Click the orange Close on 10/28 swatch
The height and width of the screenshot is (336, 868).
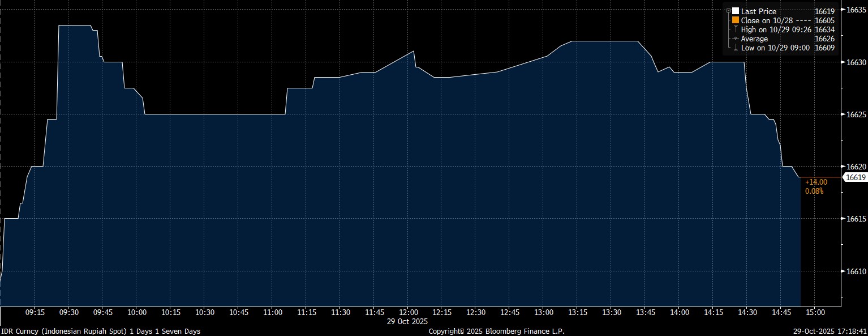pos(736,20)
